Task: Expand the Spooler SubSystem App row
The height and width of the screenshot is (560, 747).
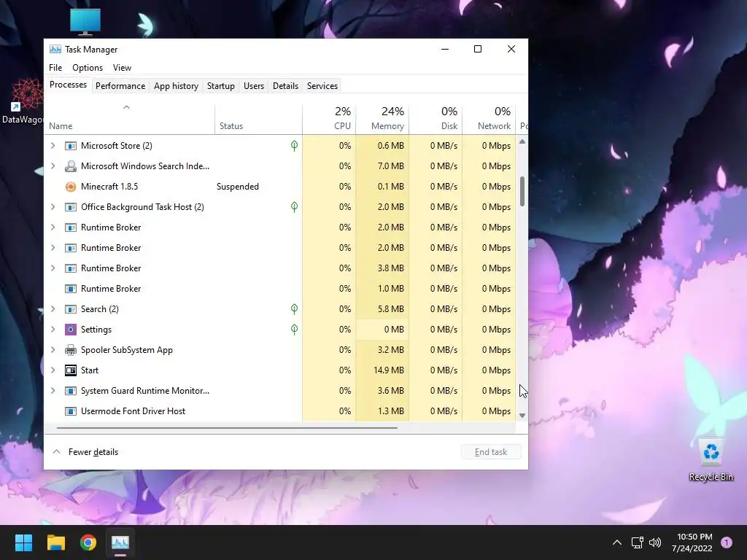Action: [53, 350]
